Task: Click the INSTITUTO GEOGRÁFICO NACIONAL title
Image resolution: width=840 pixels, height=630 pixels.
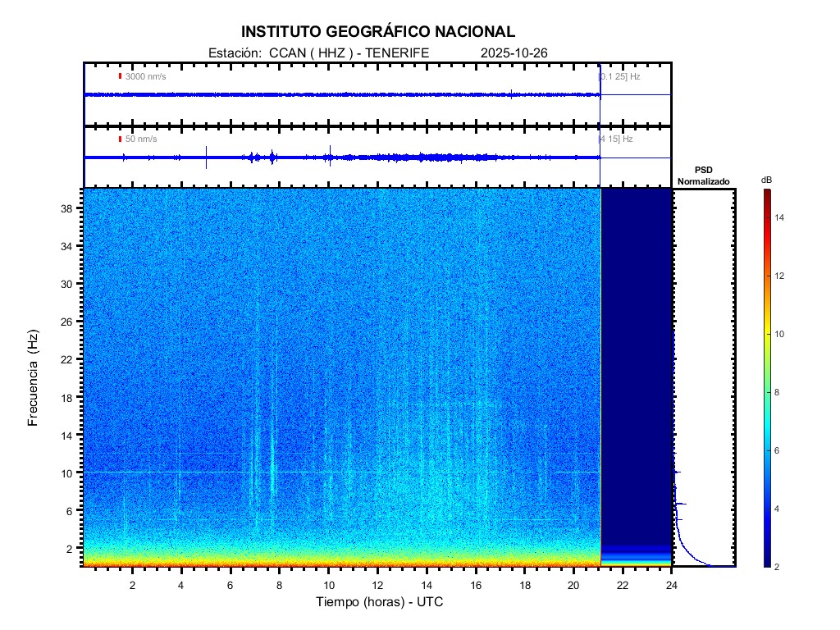Action: click(378, 32)
